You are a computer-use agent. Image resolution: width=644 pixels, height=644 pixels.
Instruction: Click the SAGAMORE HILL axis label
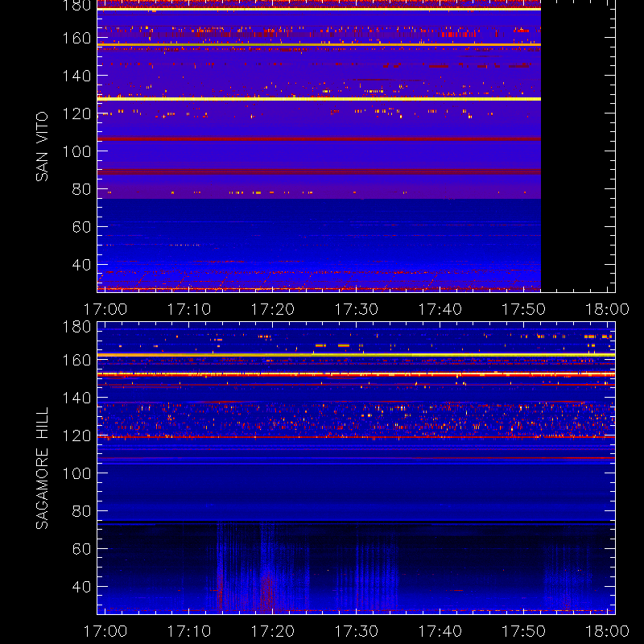tap(42, 469)
